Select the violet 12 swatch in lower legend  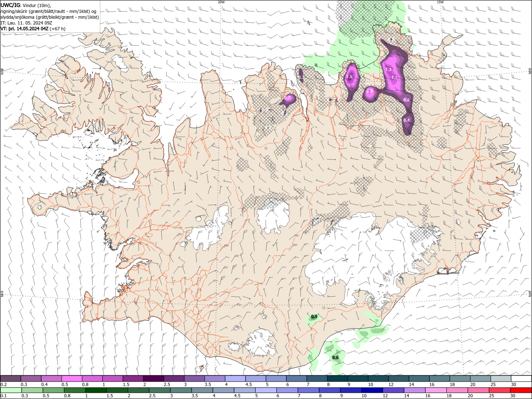point(393,390)
